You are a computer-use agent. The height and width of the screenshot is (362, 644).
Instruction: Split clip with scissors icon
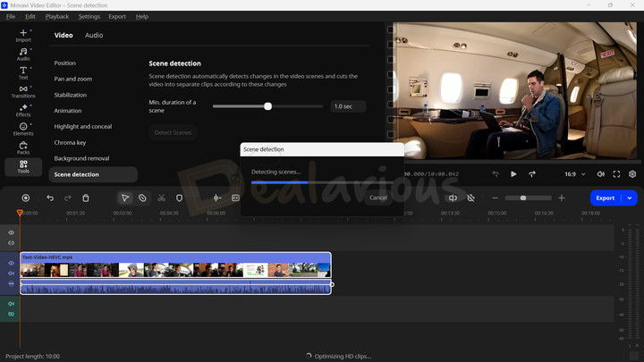(161, 198)
